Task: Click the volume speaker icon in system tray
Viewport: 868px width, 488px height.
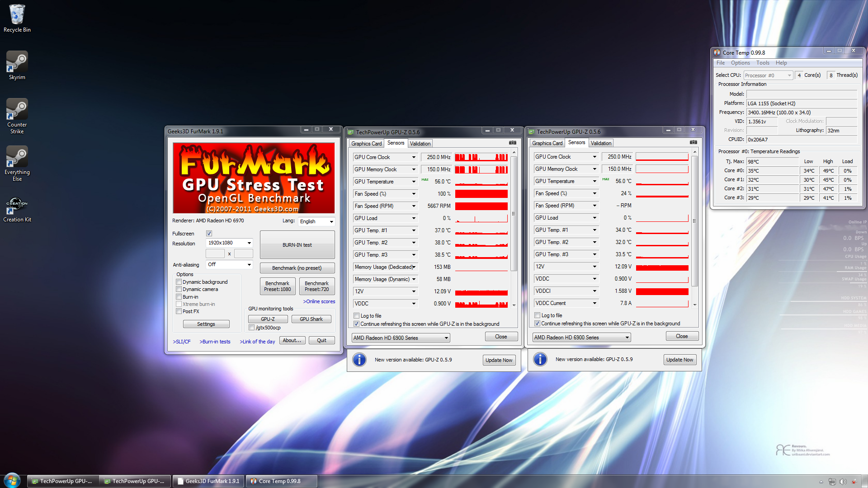Action: (x=843, y=482)
